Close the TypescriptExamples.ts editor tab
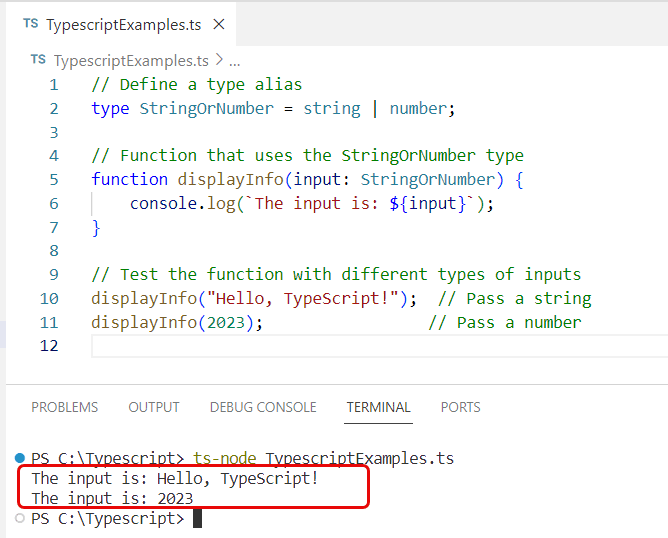This screenshot has height=538, width=668. (x=219, y=25)
